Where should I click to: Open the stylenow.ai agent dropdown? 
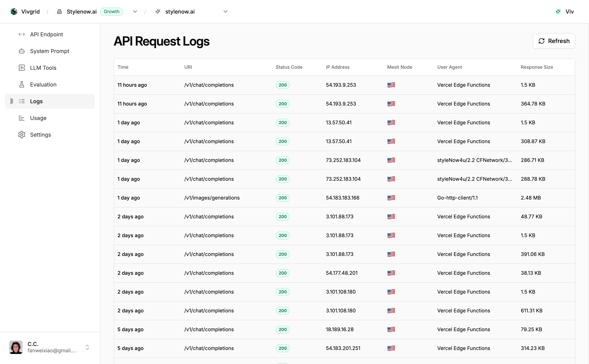click(x=225, y=11)
